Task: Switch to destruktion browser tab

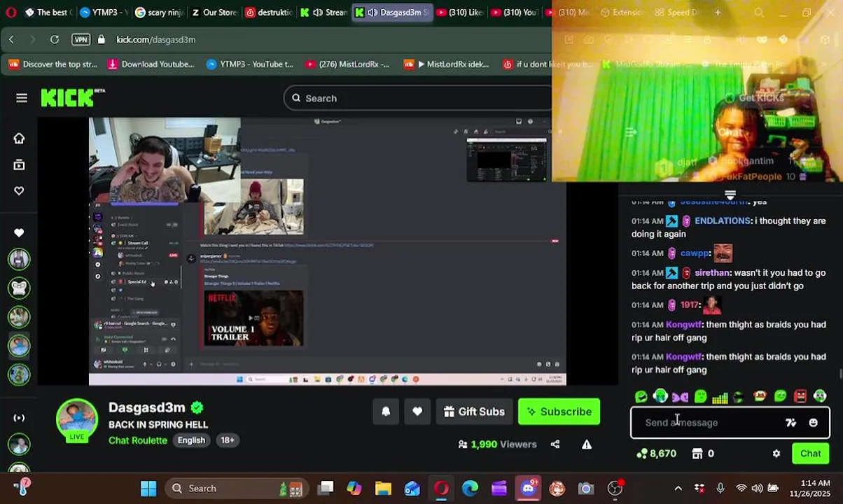Action: 269,12
